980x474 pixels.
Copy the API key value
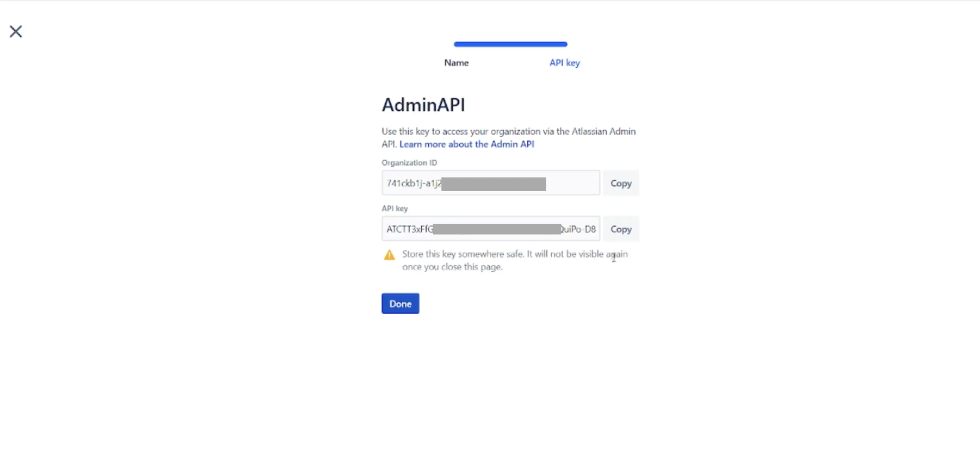point(621,229)
